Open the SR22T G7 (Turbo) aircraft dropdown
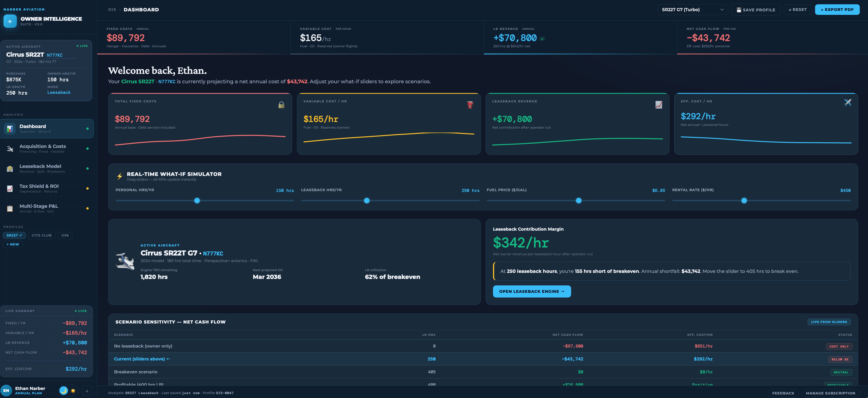This screenshot has width=868, height=398. coord(692,9)
